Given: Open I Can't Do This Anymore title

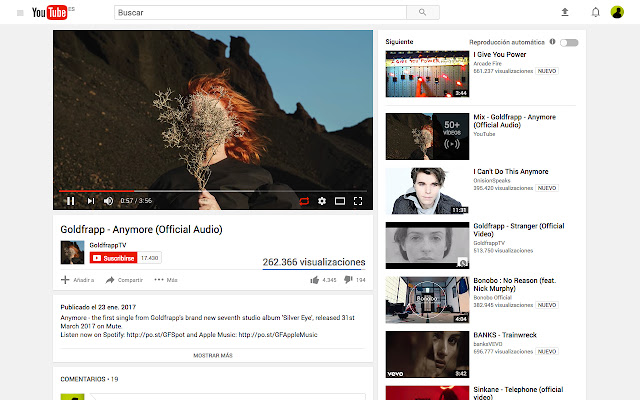Looking at the screenshot, I should [511, 171].
